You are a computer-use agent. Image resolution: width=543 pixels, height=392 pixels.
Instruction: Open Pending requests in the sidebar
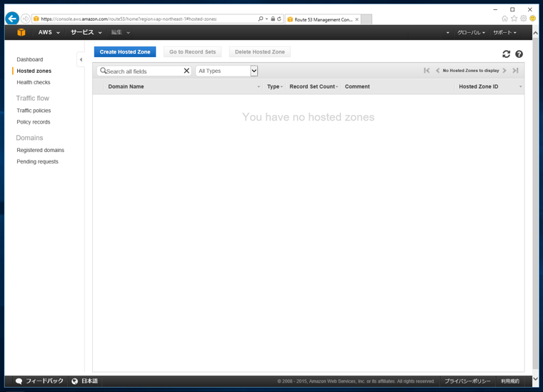[x=37, y=161]
